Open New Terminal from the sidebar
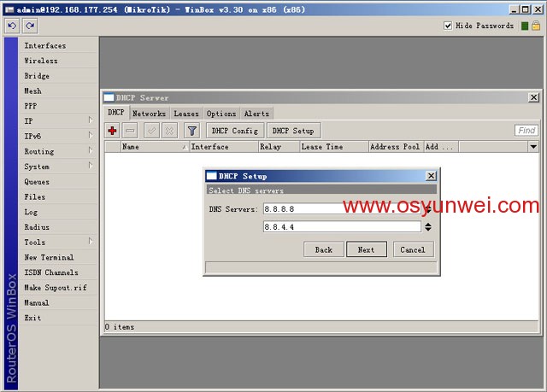This screenshot has width=547, height=392. coord(58,257)
